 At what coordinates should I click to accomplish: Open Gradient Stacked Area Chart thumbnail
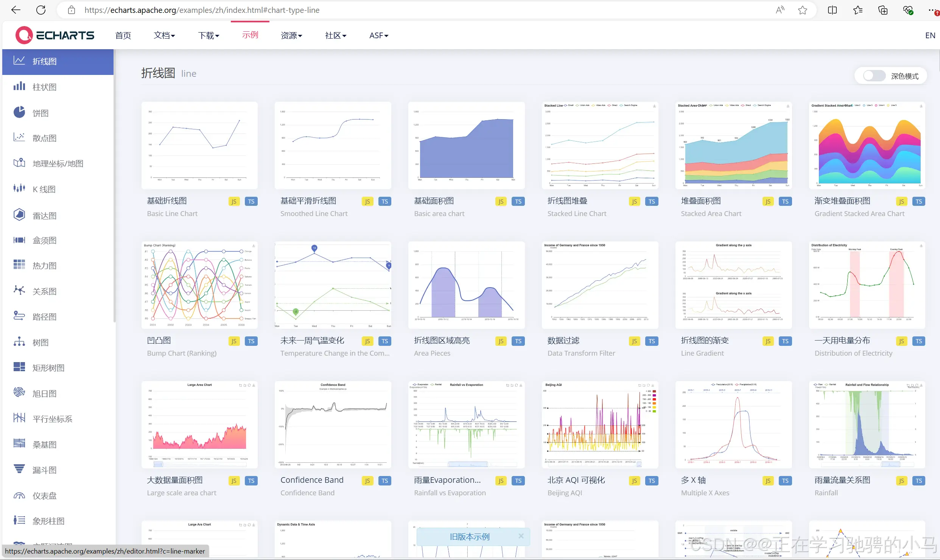click(867, 145)
